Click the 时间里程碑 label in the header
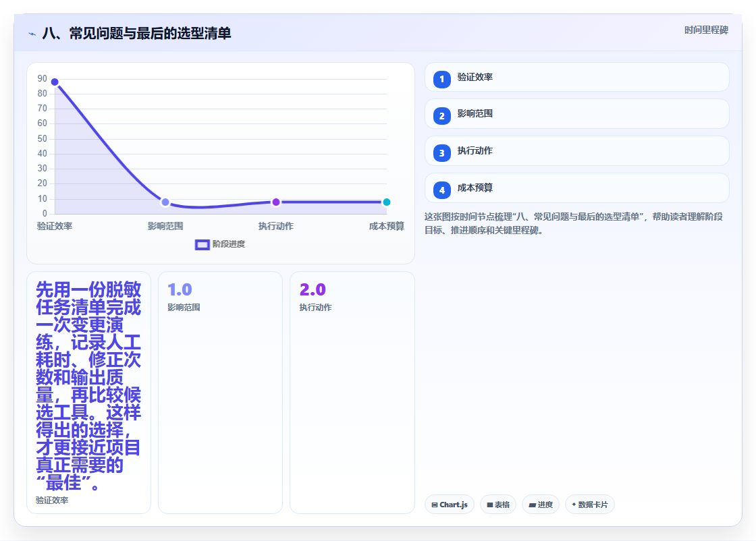This screenshot has width=756, height=541. [706, 30]
